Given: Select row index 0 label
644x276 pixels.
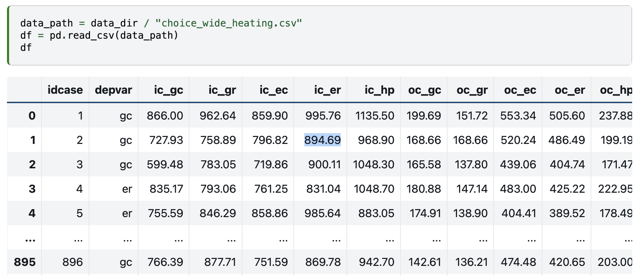Looking at the screenshot, I should [x=32, y=116].
